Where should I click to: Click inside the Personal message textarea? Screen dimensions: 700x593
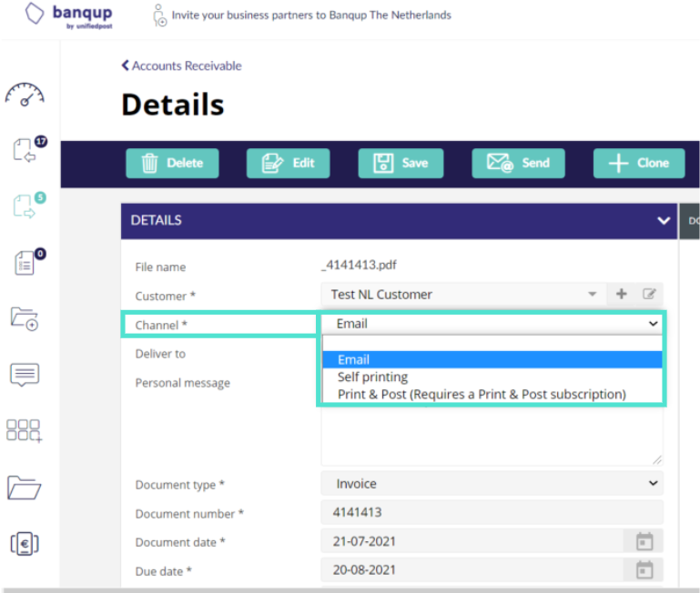(492, 436)
